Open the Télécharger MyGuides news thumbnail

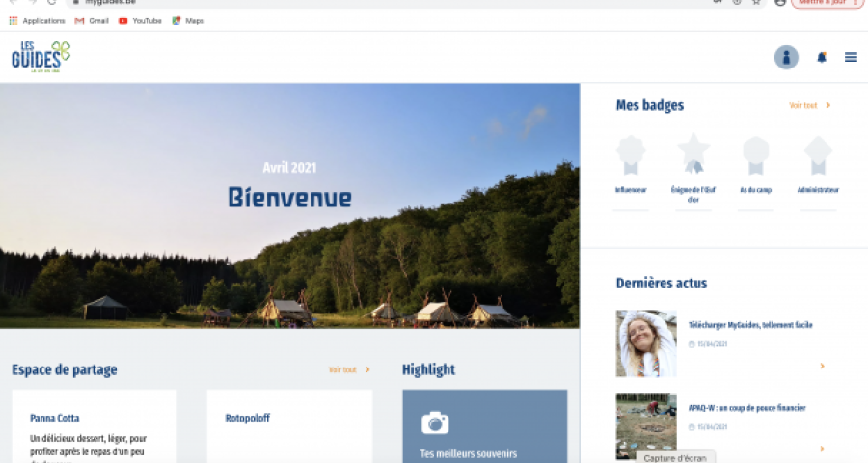coord(646,343)
